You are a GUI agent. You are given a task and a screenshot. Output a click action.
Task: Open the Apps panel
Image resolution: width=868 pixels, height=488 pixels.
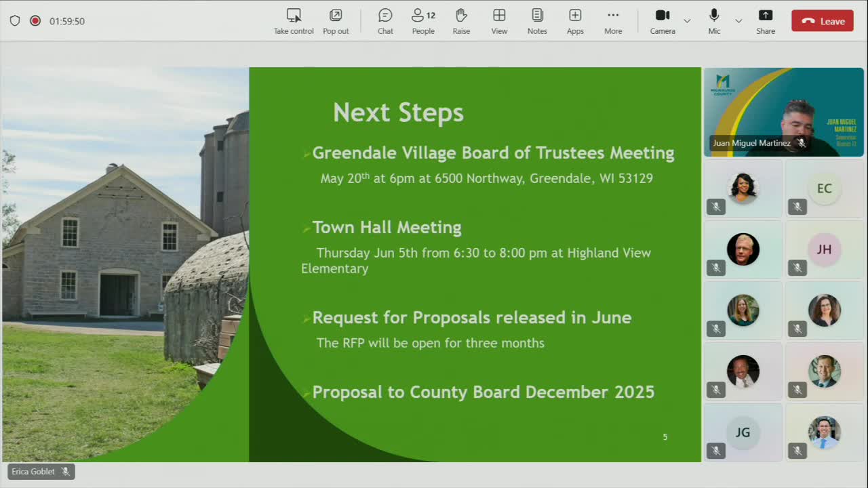point(574,21)
